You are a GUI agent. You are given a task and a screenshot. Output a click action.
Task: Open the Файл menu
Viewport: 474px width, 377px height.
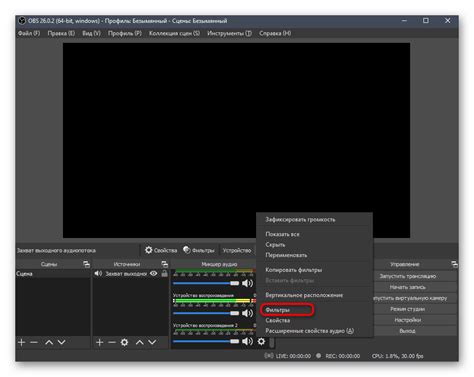click(29, 33)
